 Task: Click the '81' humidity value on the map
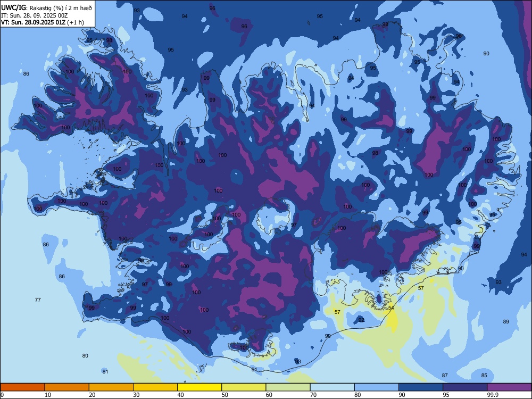pyautogui.click(x=105, y=371)
